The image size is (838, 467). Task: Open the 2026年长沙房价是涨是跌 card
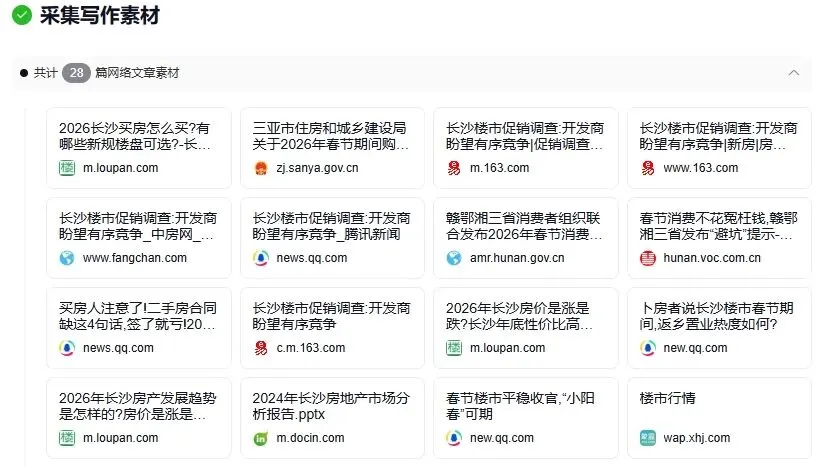526,328
